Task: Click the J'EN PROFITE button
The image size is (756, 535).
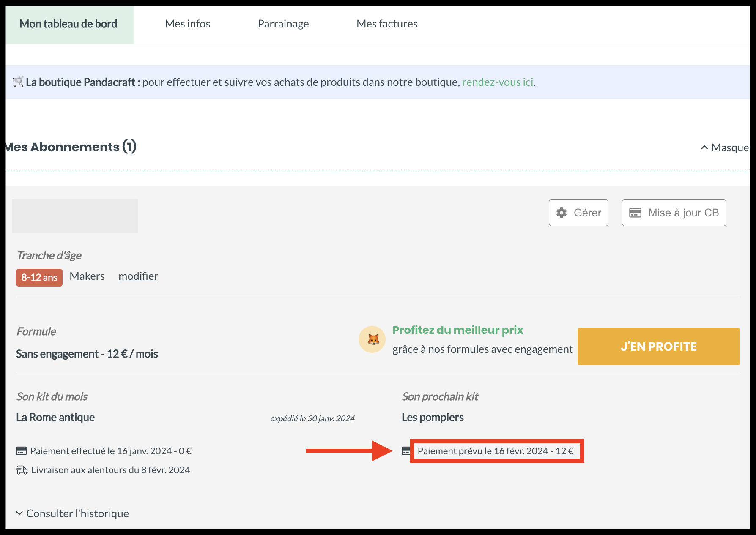Action: [658, 347]
